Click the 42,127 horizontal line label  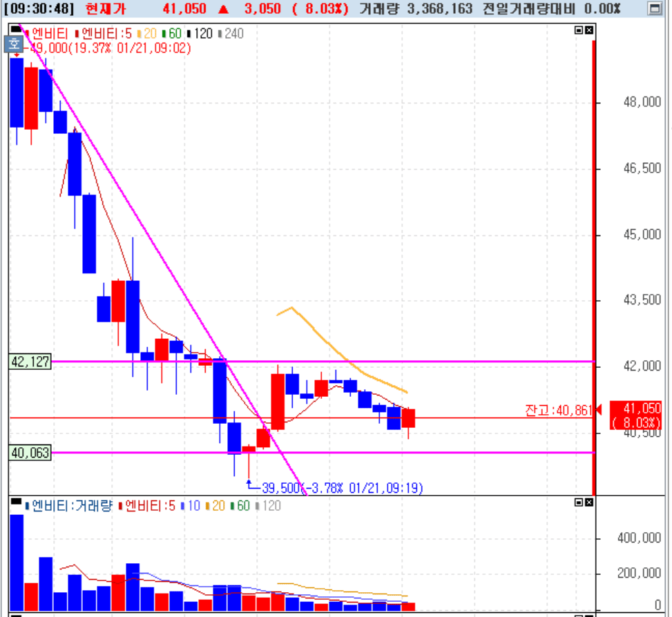(30, 362)
